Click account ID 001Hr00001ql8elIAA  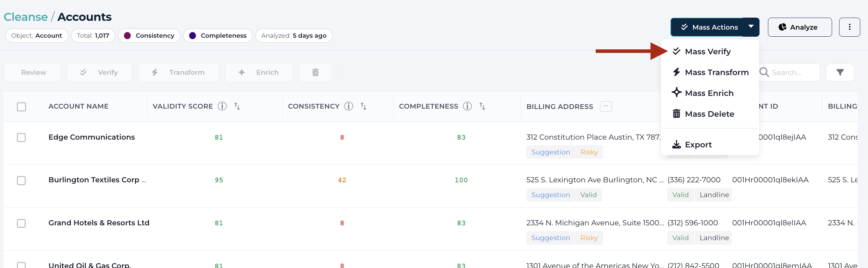tap(769, 223)
